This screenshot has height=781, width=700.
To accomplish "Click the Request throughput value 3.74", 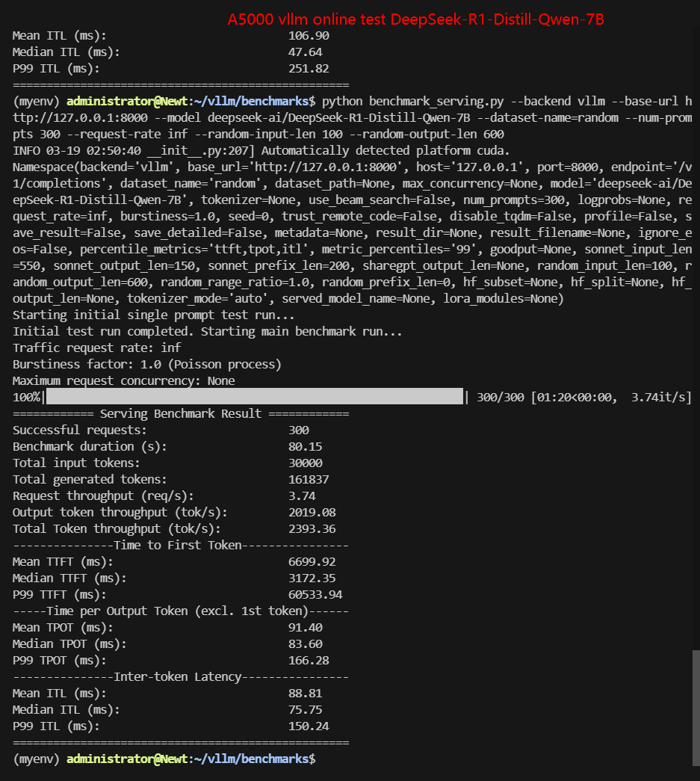I will [x=302, y=496].
